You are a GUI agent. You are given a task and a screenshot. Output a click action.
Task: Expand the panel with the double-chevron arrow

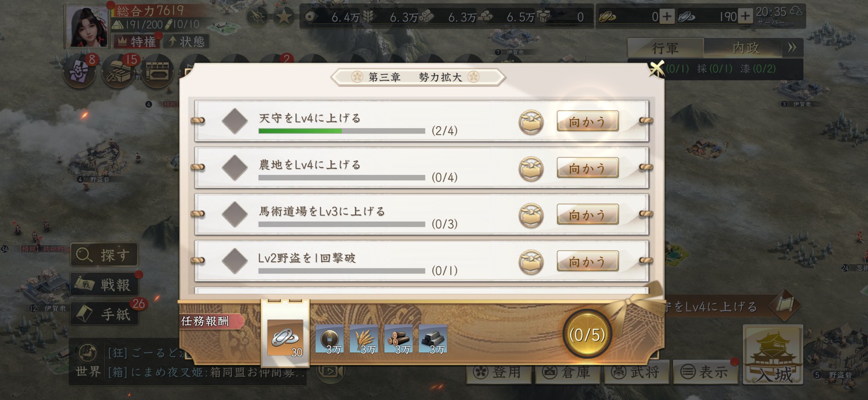(792, 47)
